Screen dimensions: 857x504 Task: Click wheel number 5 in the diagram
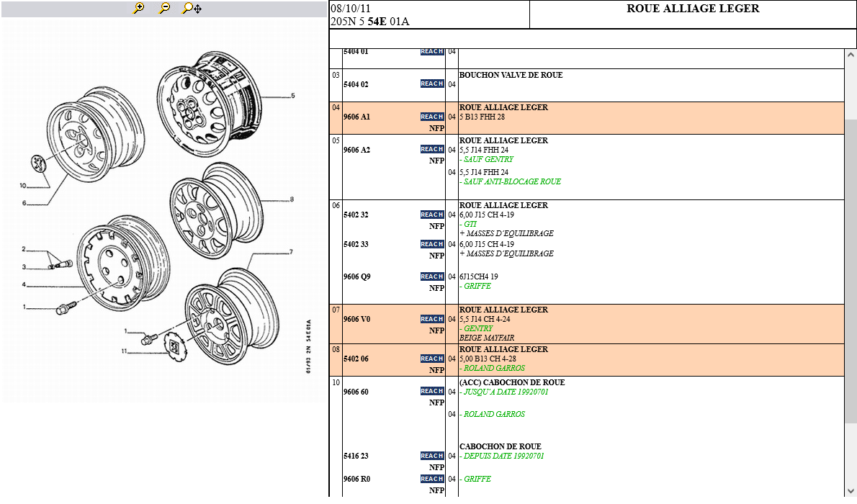[x=293, y=96]
